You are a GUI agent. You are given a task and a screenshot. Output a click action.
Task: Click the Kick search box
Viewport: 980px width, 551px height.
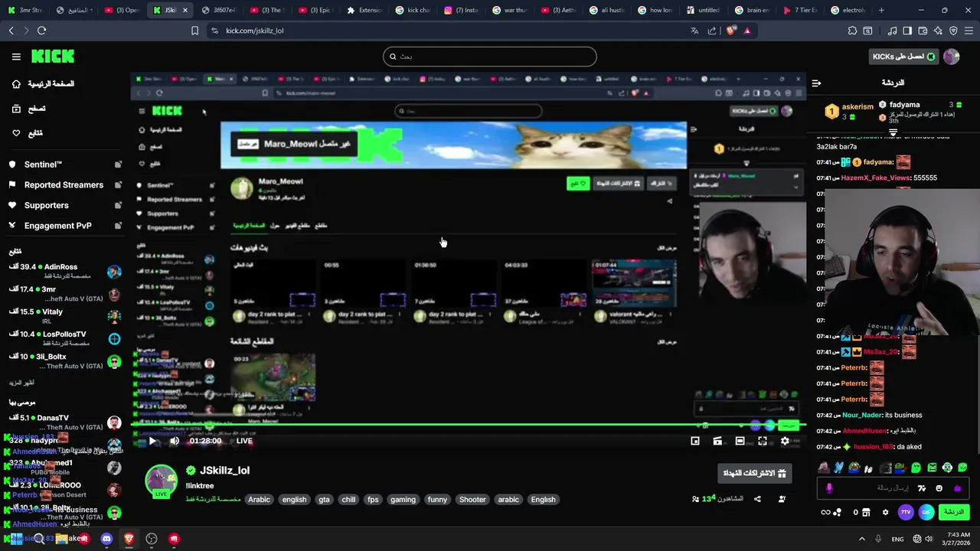click(x=490, y=57)
